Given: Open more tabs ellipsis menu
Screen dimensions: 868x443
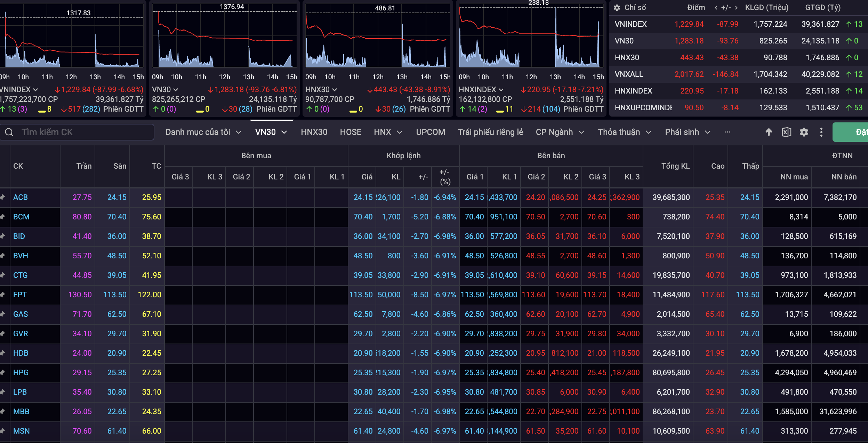Looking at the screenshot, I should [727, 132].
